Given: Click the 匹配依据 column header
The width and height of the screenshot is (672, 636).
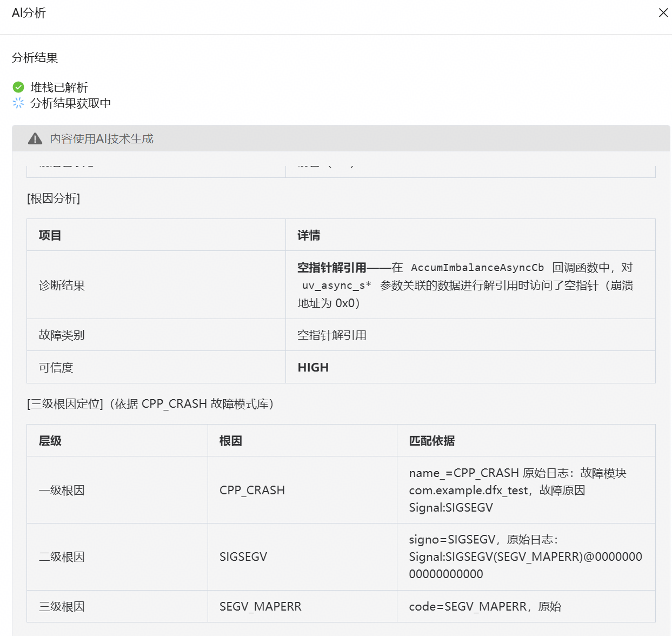Looking at the screenshot, I should point(431,441).
